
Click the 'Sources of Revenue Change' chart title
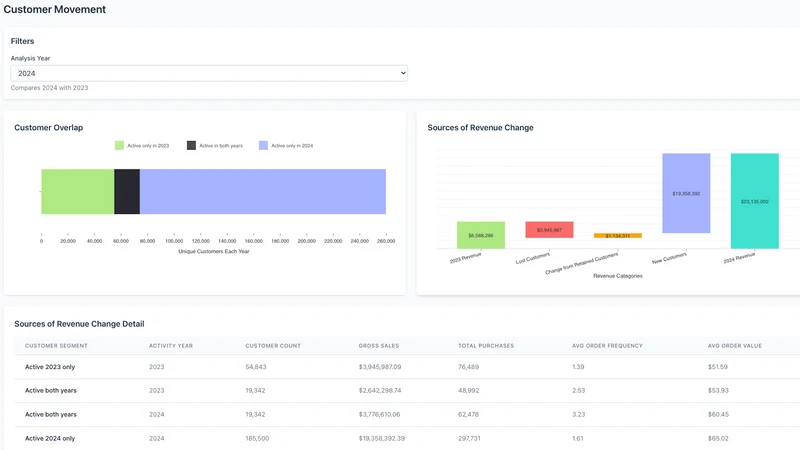click(x=480, y=128)
